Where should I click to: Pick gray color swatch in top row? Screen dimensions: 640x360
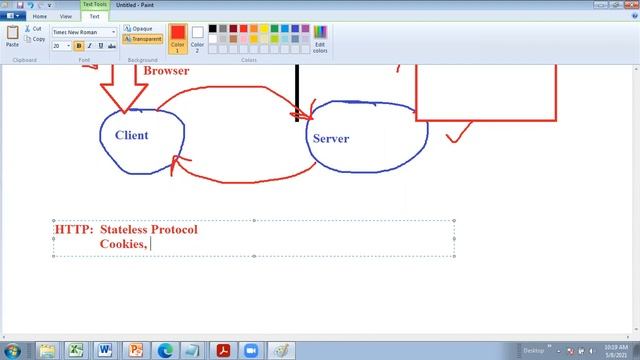click(x=223, y=29)
